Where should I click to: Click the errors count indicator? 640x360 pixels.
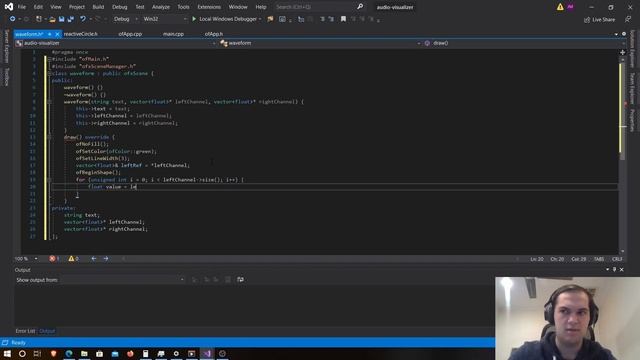point(54,259)
